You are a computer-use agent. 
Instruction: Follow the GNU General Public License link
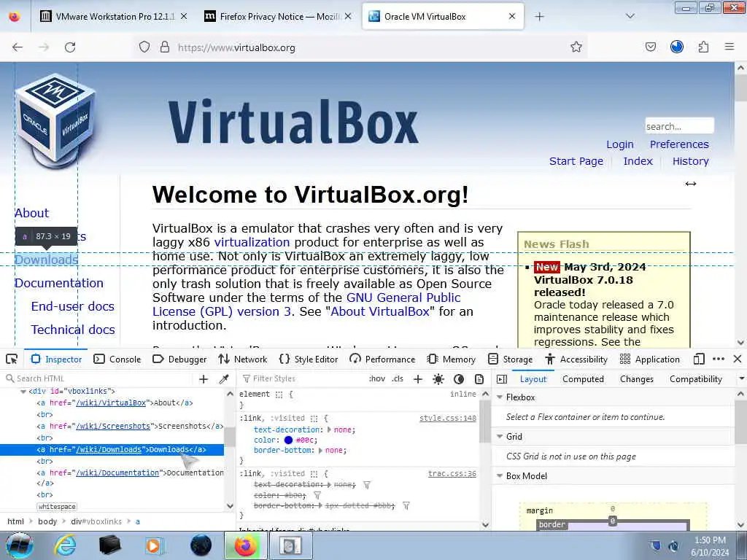point(307,304)
